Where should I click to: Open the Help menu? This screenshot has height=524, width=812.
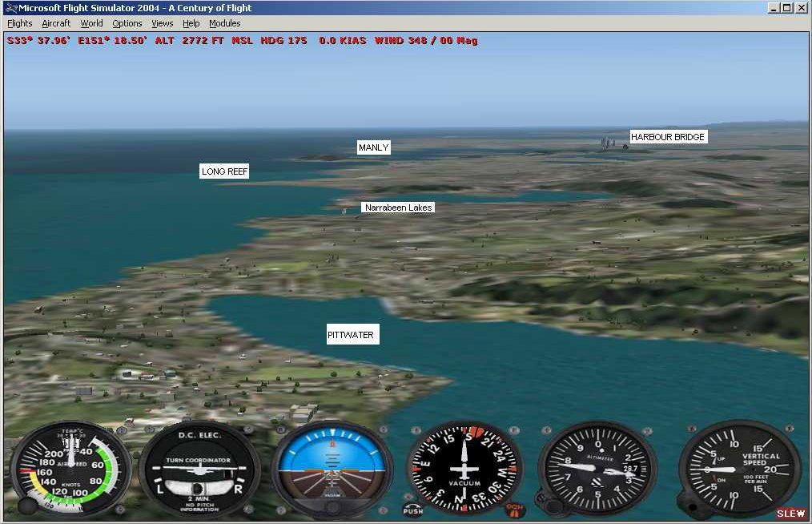click(191, 23)
